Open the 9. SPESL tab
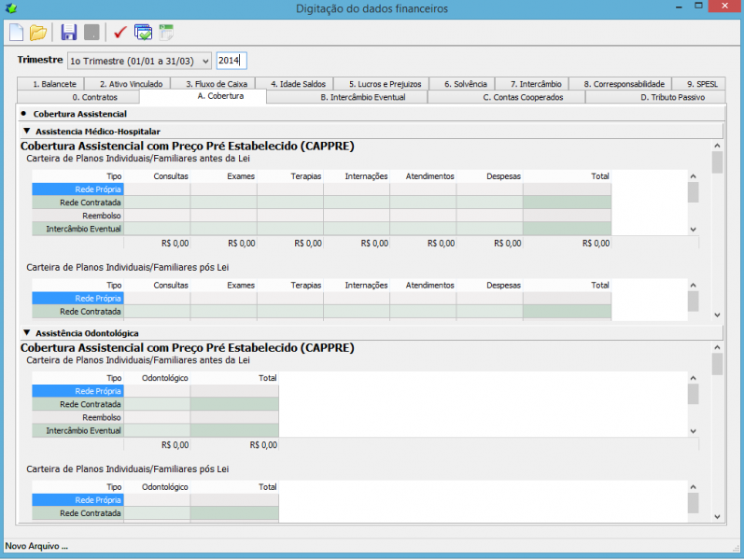Image resolution: width=744 pixels, height=560 pixels. coord(699,83)
